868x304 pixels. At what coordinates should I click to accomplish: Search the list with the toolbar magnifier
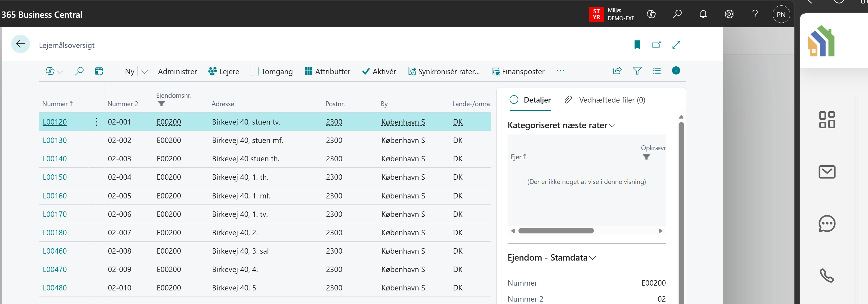pos(79,71)
